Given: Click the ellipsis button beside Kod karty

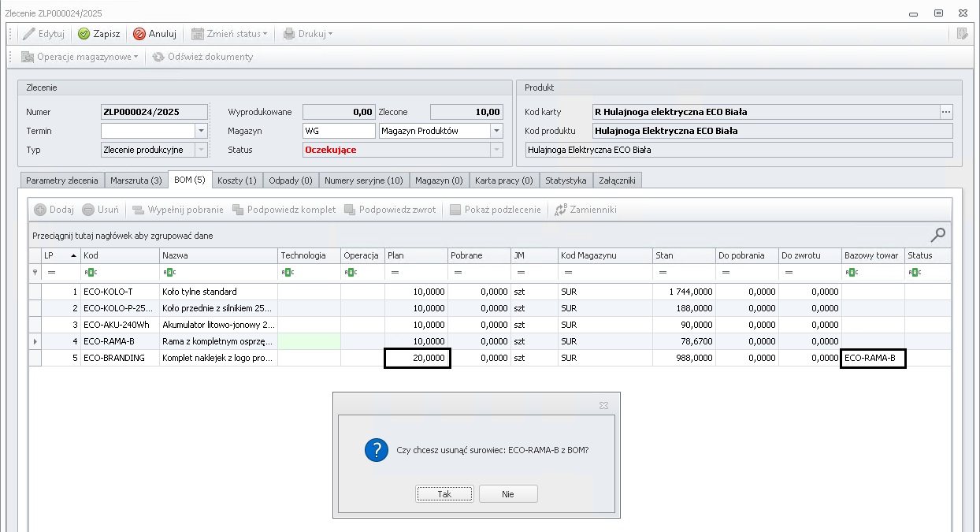Looking at the screenshot, I should click(x=946, y=112).
